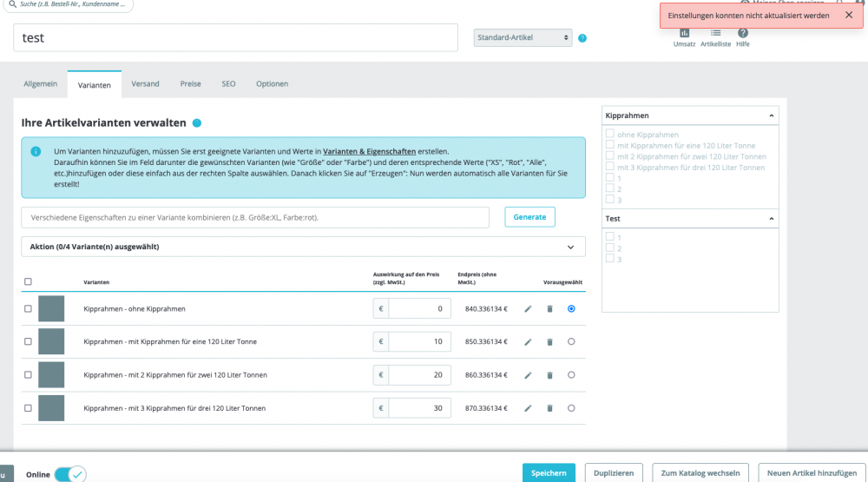Click the search magnifier icon
The image size is (868, 482).
(x=13, y=3)
